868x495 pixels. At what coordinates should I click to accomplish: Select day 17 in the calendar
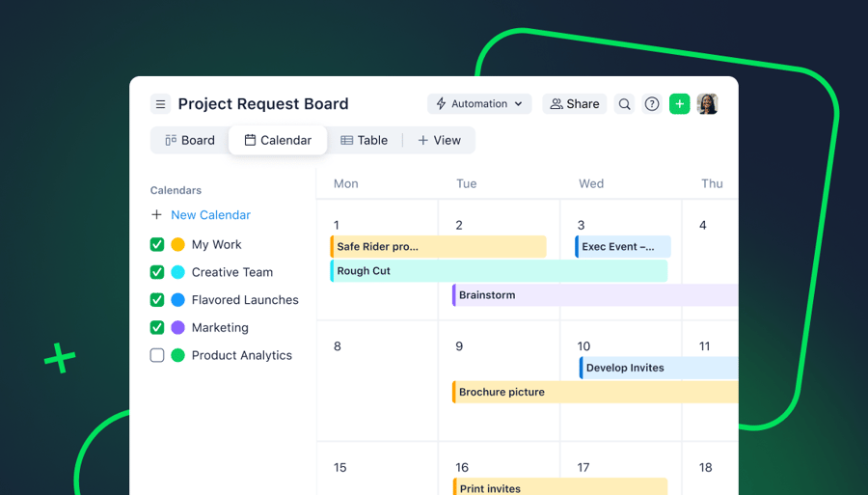click(x=583, y=468)
